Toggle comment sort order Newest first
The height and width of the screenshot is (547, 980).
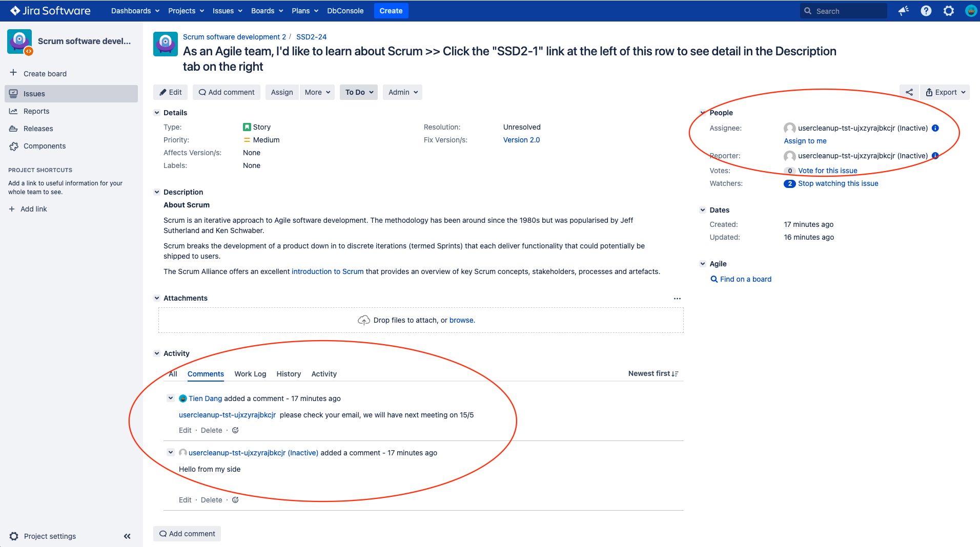653,374
